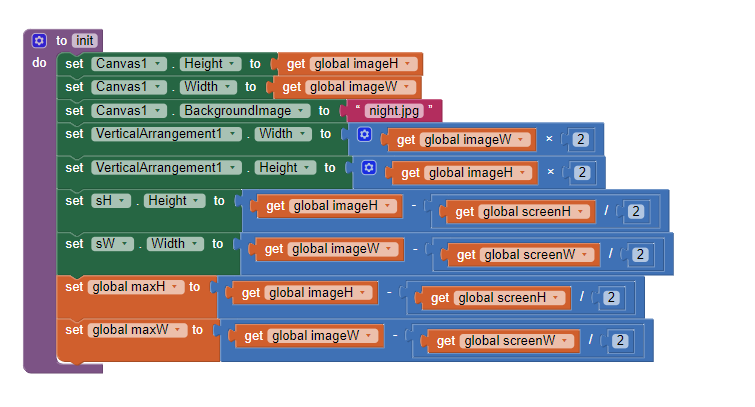The image size is (755, 407).
Task: Click the 'to' word before the init name
Action: point(61,40)
